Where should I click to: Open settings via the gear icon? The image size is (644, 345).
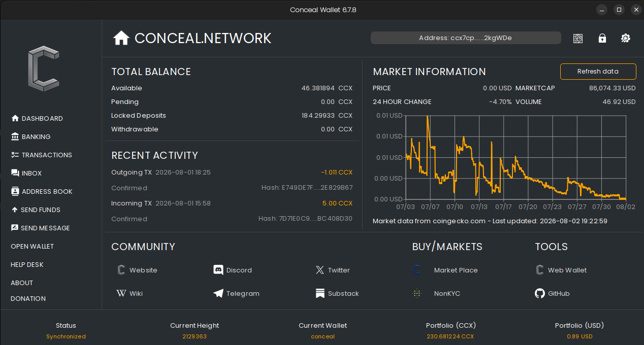pos(626,38)
